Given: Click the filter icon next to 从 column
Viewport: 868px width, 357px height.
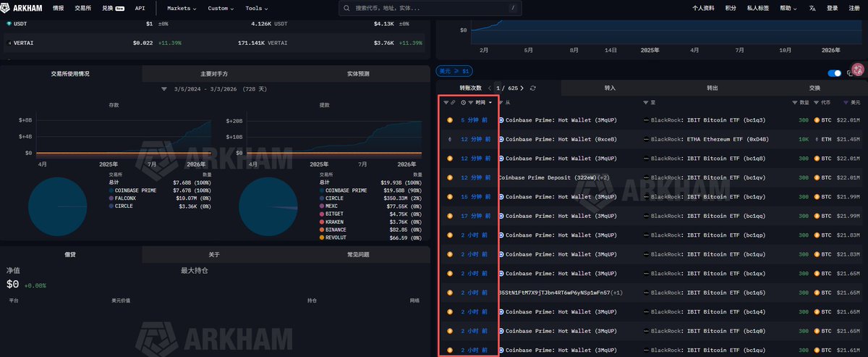Looking at the screenshot, I should click(501, 102).
